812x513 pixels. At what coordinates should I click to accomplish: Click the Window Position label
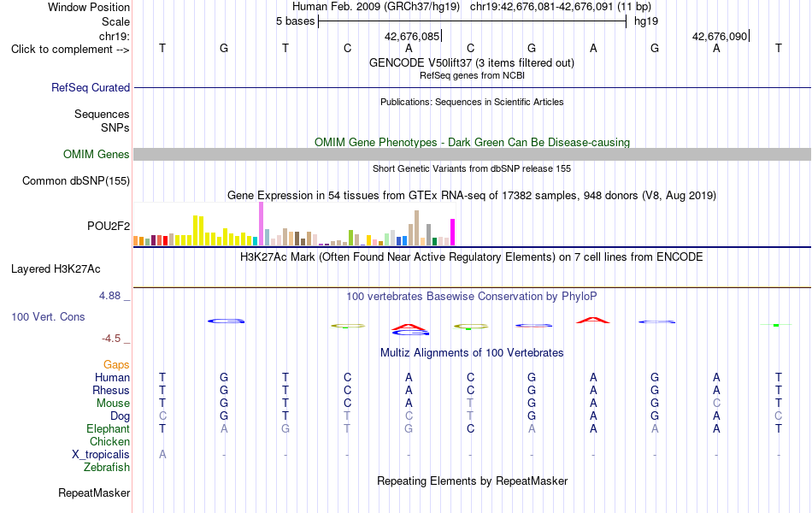click(89, 7)
